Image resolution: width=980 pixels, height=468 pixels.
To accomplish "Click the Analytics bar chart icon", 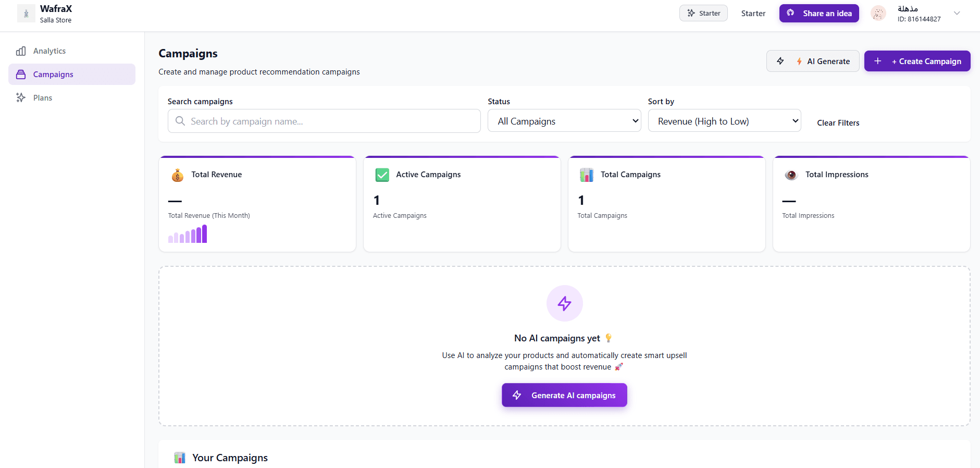I will click(21, 51).
